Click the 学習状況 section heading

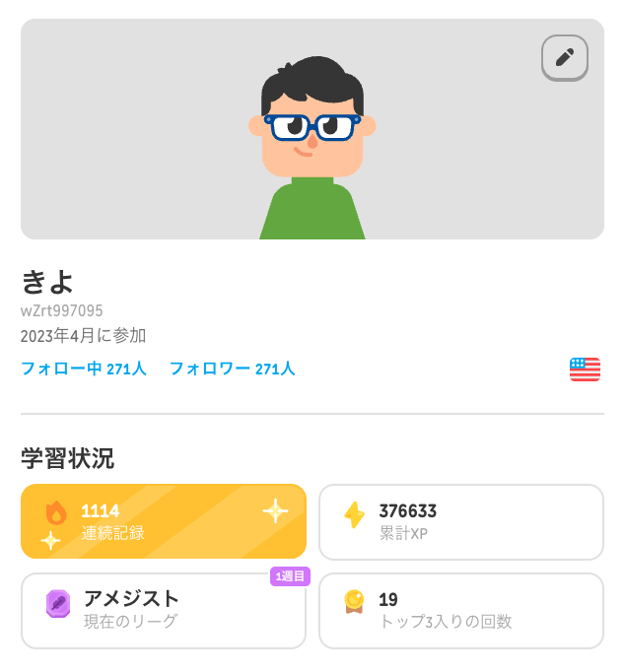point(67,458)
